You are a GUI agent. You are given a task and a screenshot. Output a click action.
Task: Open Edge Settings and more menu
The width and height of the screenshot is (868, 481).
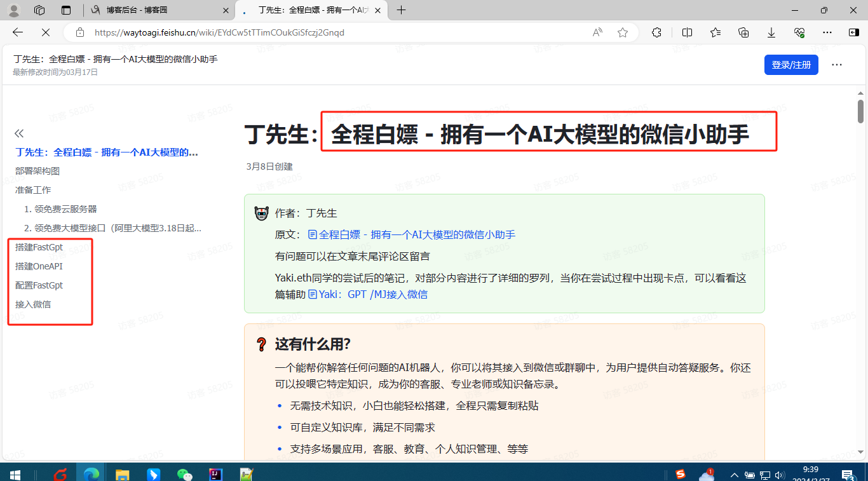click(827, 32)
